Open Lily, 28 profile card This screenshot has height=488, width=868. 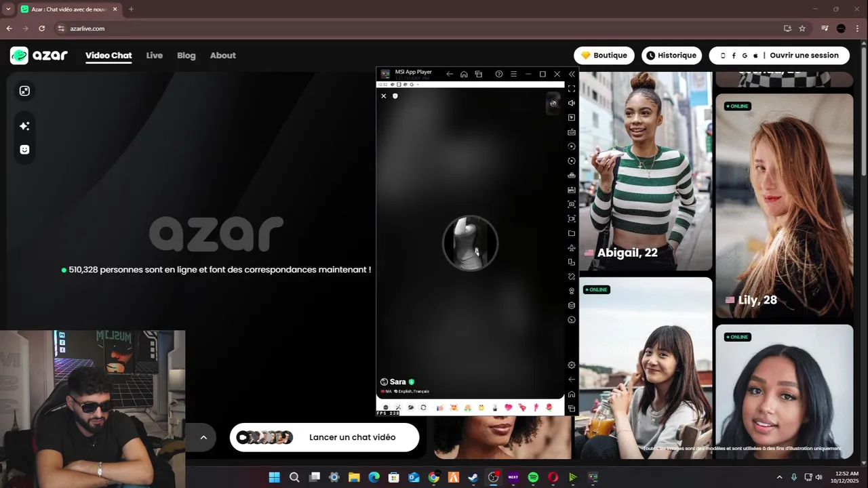point(784,205)
